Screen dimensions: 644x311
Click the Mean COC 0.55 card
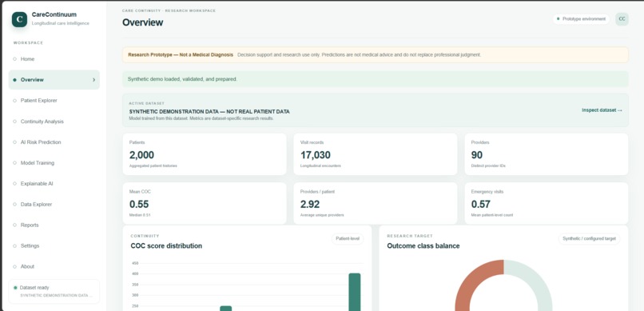tap(205, 203)
